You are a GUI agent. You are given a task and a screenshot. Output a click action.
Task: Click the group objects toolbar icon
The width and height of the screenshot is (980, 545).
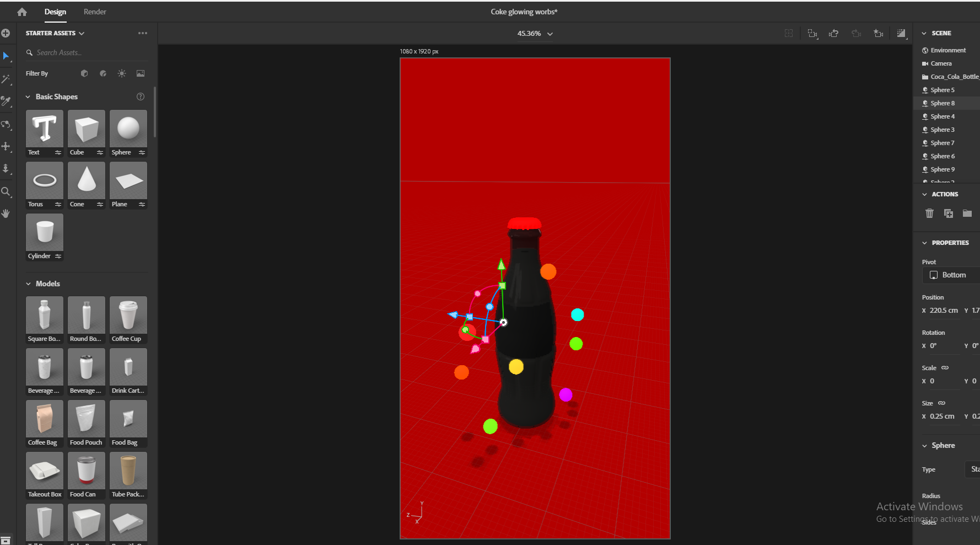pos(812,34)
